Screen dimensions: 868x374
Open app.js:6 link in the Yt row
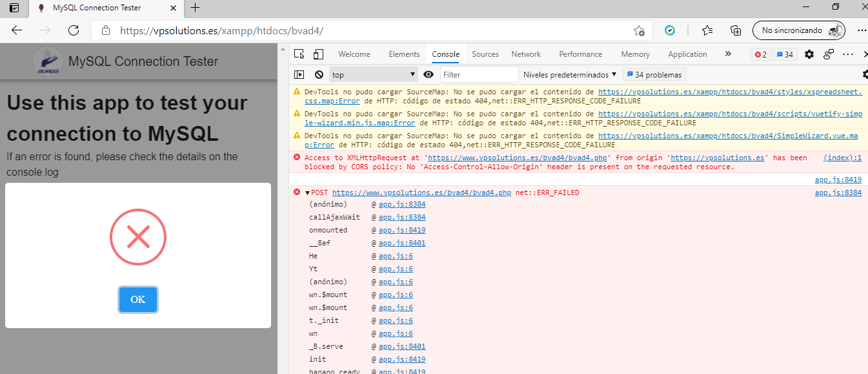tap(396, 269)
